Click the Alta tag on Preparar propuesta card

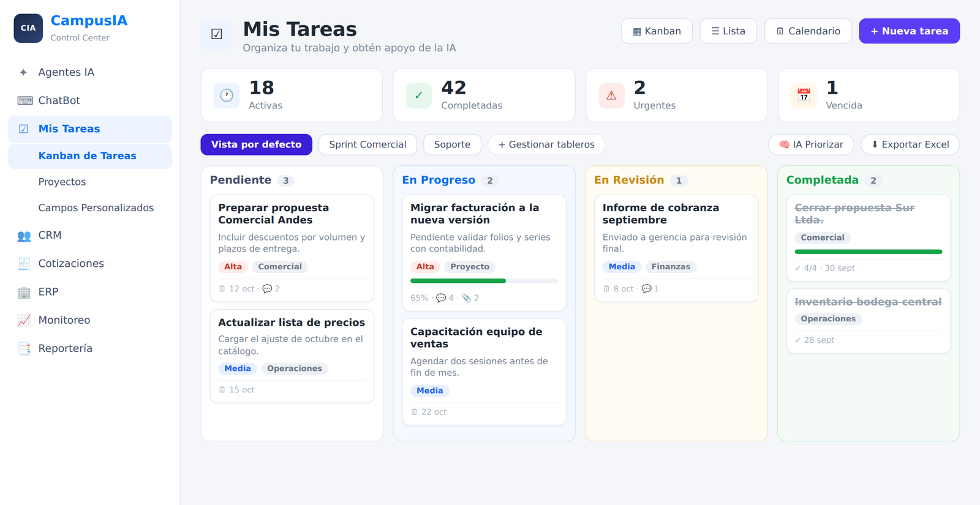pos(233,267)
